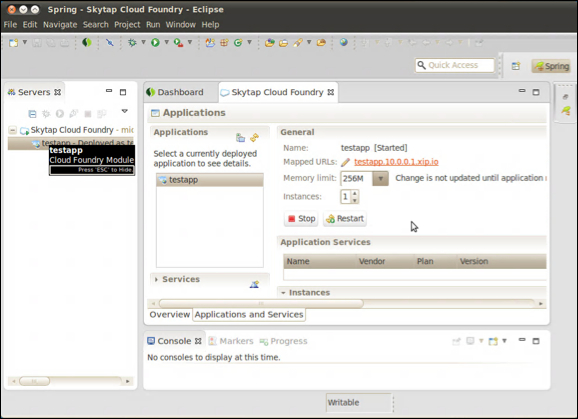Restart the testapp application
The width and height of the screenshot is (578, 419).
(345, 219)
